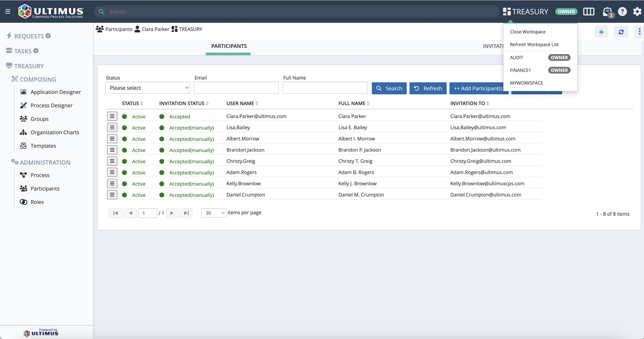Open Groups in sidebar
The height and width of the screenshot is (339, 644).
[34, 119]
